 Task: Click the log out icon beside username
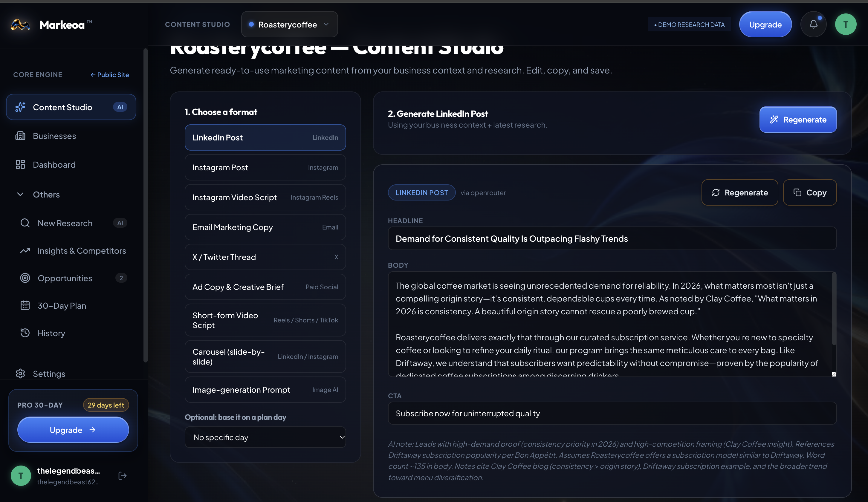122,475
